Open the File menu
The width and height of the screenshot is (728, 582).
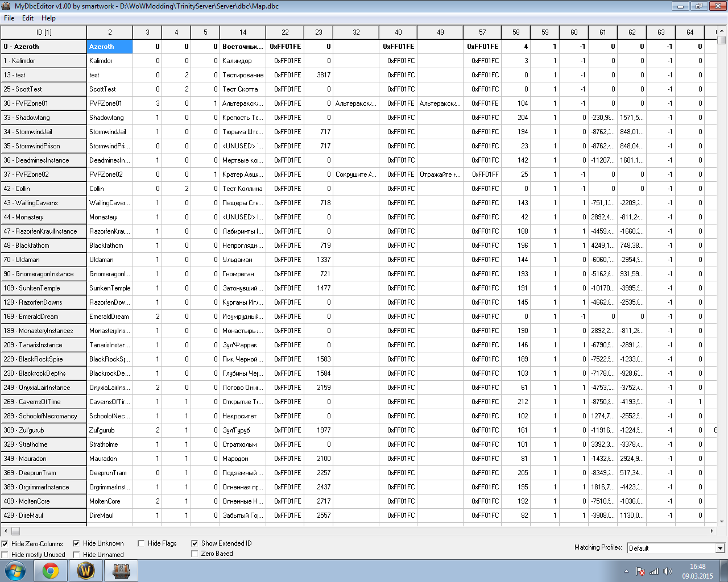[x=9, y=18]
